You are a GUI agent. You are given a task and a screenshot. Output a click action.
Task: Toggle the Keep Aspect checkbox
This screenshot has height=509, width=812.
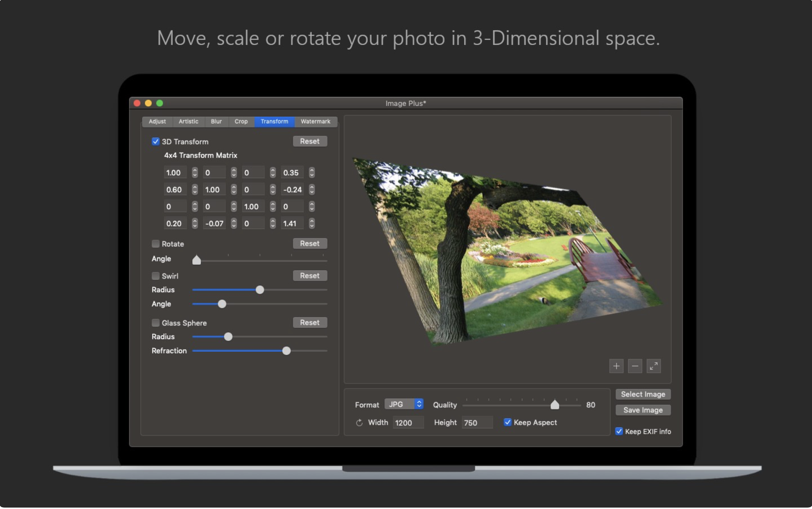[x=507, y=422]
